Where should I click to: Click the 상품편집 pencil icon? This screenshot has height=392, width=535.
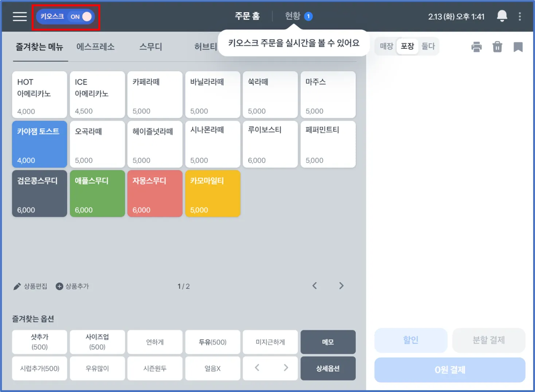click(17, 286)
